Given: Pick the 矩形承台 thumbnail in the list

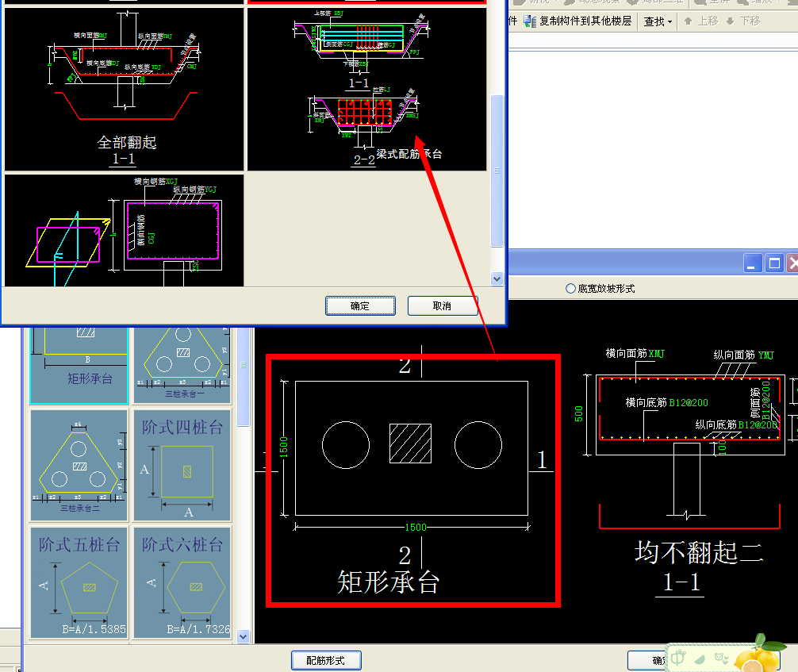Looking at the screenshot, I should (x=79, y=366).
